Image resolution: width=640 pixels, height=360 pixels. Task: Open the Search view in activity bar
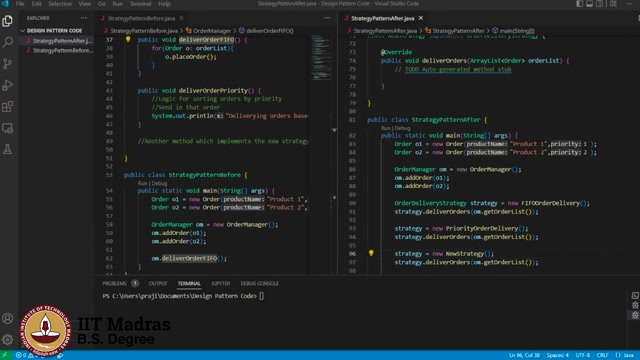tap(7, 42)
